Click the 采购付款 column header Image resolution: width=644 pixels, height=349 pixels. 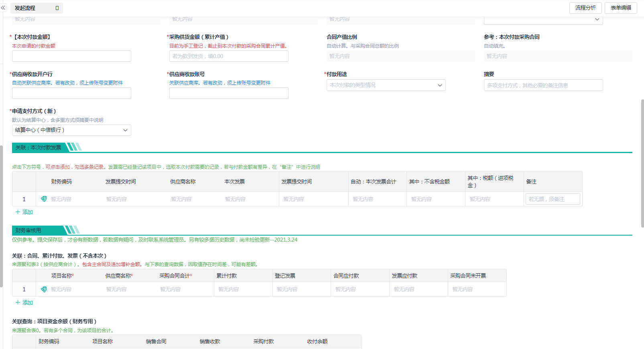264,341
